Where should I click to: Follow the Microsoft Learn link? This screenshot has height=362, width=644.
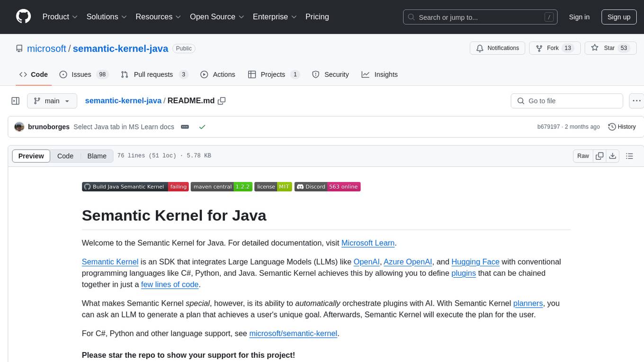click(368, 243)
